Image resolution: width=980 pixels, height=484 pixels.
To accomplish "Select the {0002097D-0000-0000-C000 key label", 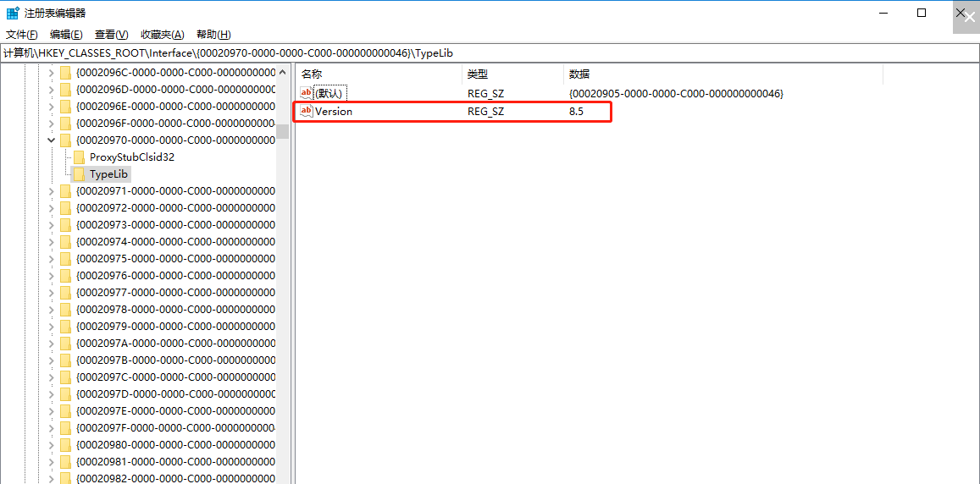I will pyautogui.click(x=175, y=394).
